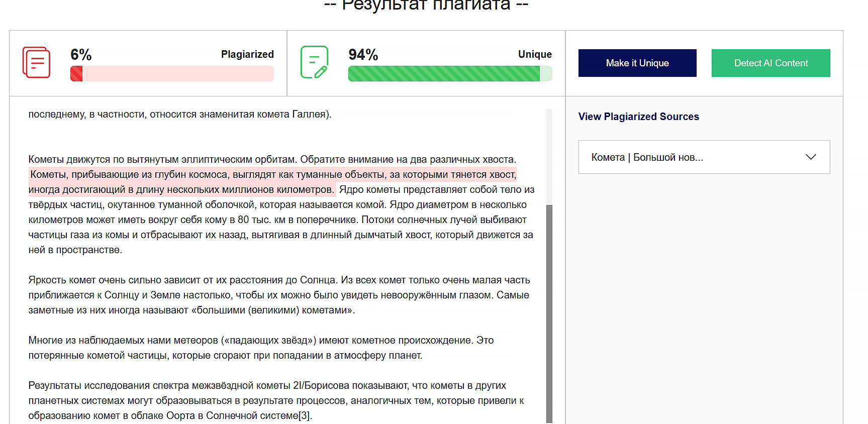The height and width of the screenshot is (424, 868).
Task: Click the paragraph starting 'Результаты исследования спектра'
Action: (x=276, y=400)
